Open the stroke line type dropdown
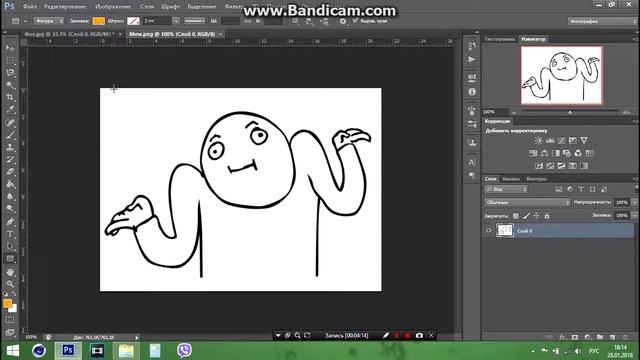Screen dimensions: 640x360 point(195,21)
